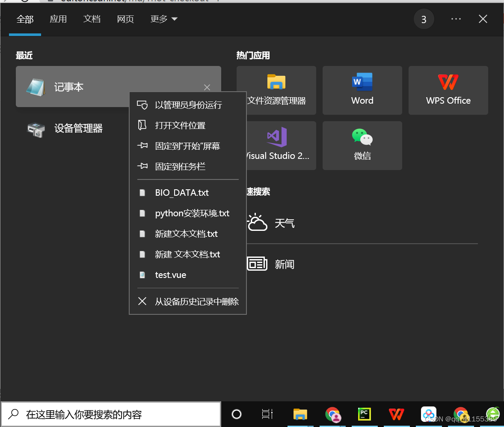
Task: Switch to the 全部 tab
Action: point(25,19)
